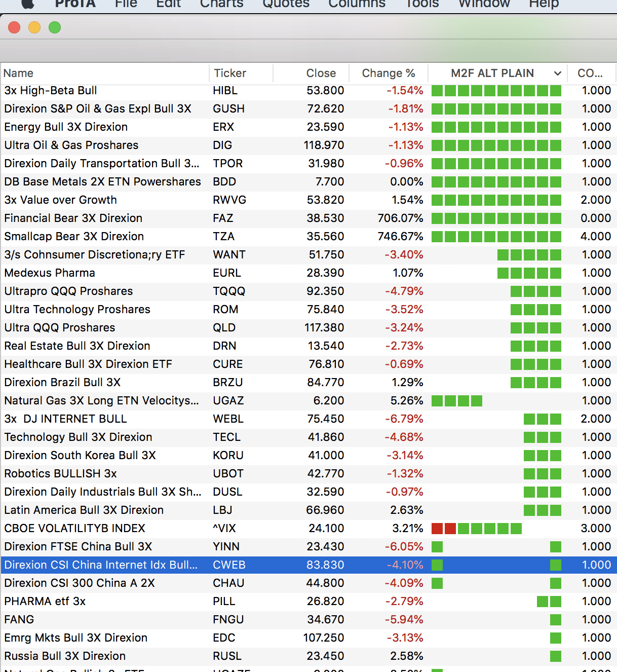The image size is (617, 672).
Task: Click the YINN ticker cell
Action: (226, 546)
